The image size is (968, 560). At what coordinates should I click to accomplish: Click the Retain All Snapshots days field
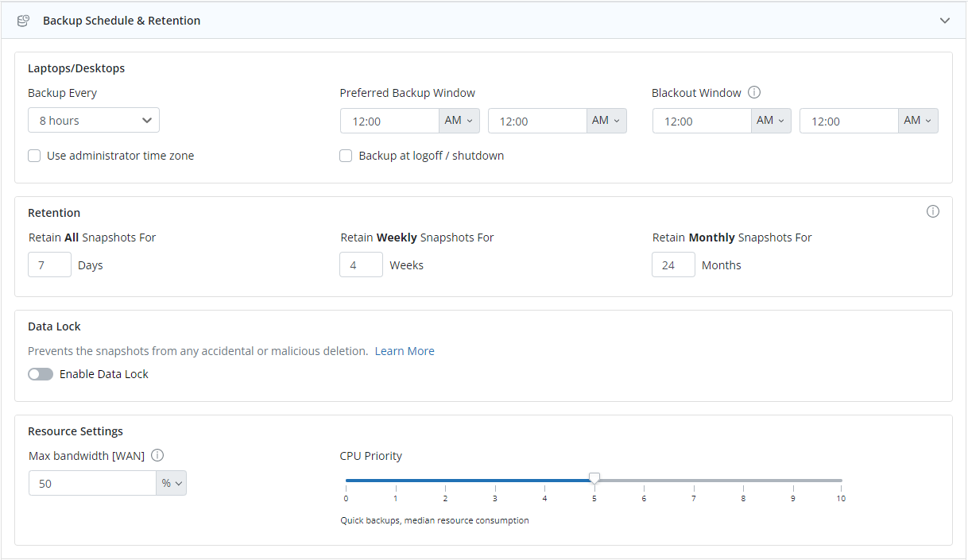point(49,265)
